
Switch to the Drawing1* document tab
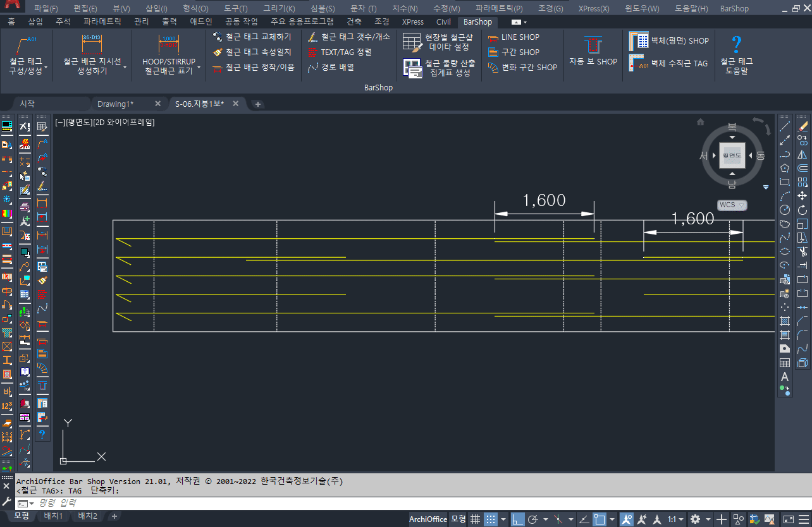pos(116,104)
